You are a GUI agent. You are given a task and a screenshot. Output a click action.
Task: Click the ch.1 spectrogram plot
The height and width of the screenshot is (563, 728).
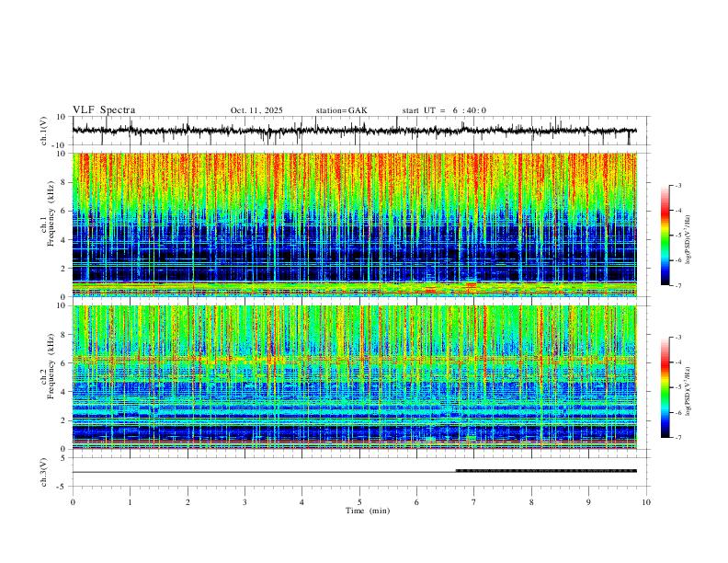point(355,224)
